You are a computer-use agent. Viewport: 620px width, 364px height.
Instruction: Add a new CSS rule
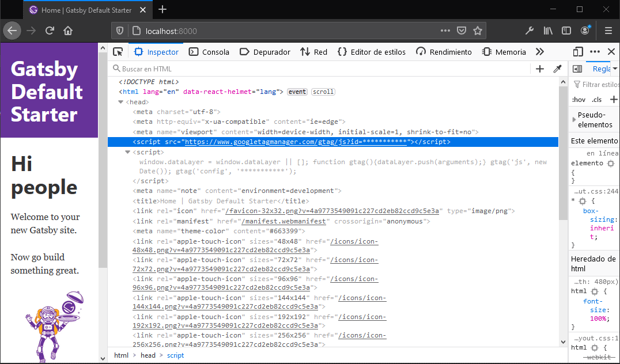click(x=614, y=100)
